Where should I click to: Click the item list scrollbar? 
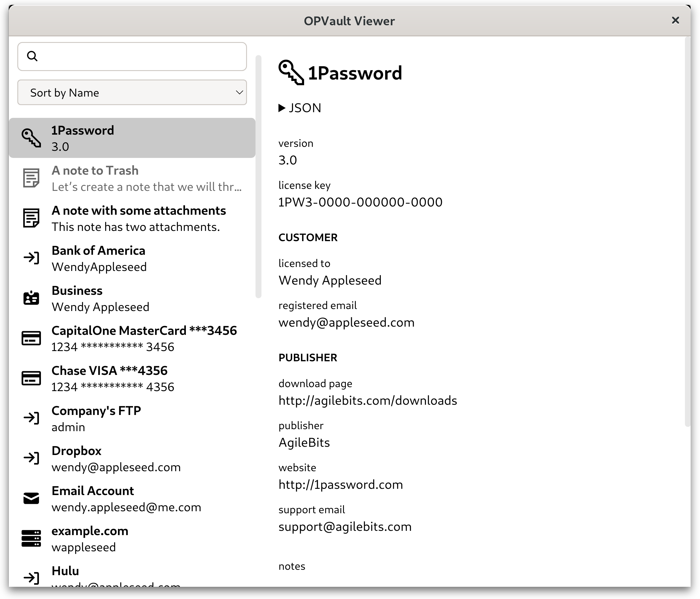(x=259, y=177)
